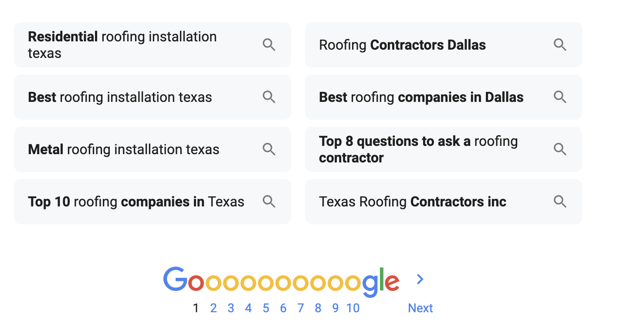Click the search icon for Roofing Contractors Dallas
Viewport: 644px width, 324px height.
(560, 44)
